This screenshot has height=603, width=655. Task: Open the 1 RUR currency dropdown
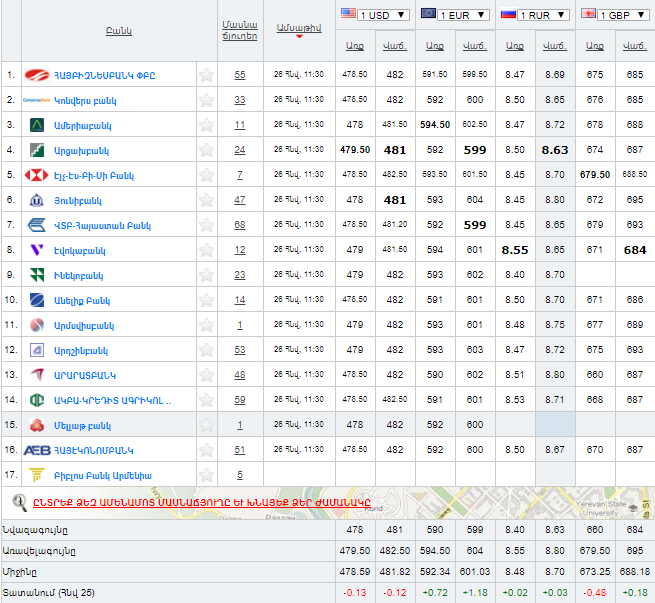[543, 15]
